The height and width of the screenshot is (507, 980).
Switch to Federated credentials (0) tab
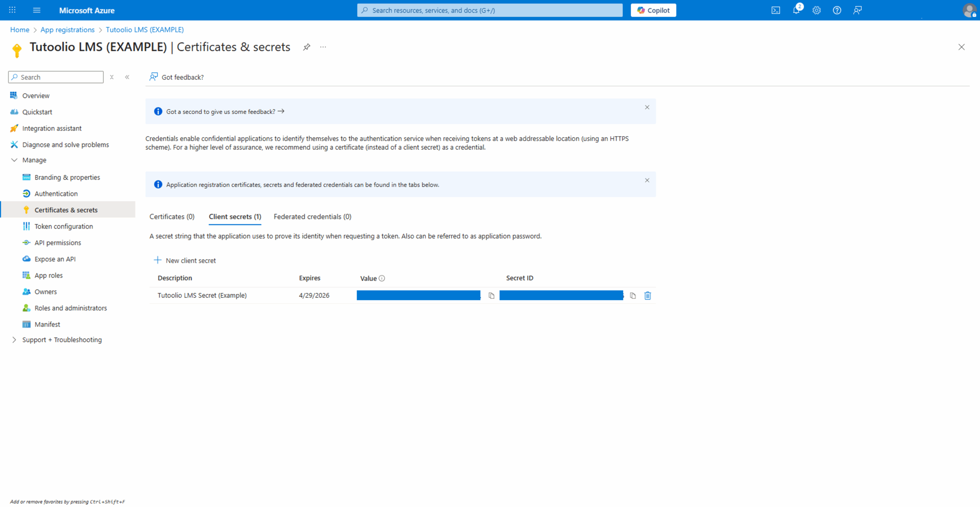point(312,217)
